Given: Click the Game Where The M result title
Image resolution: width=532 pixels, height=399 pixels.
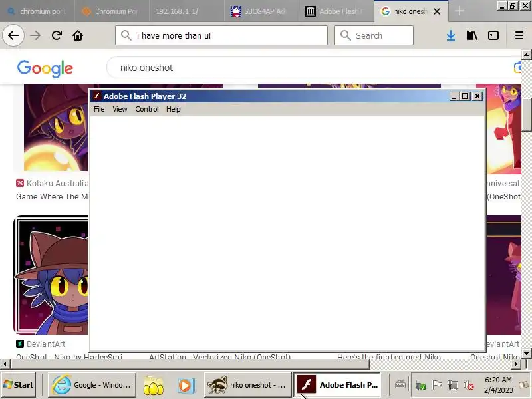Looking at the screenshot, I should (x=52, y=197).
